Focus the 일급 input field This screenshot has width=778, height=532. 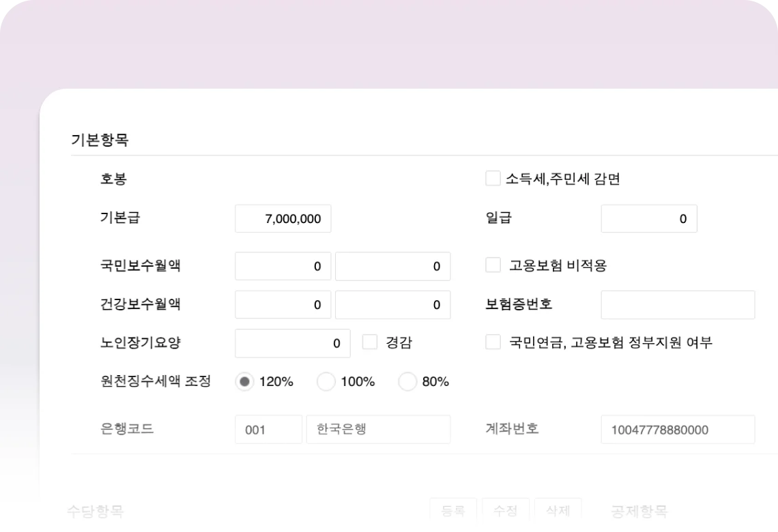648,219
